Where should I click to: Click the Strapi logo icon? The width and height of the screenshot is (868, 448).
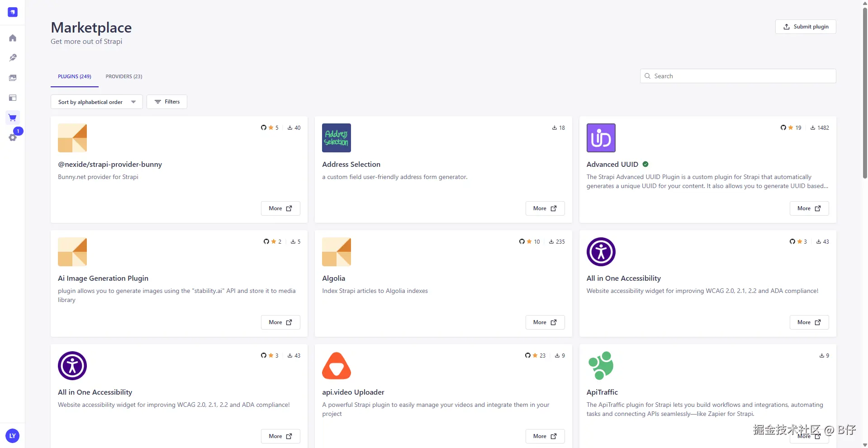click(x=13, y=12)
